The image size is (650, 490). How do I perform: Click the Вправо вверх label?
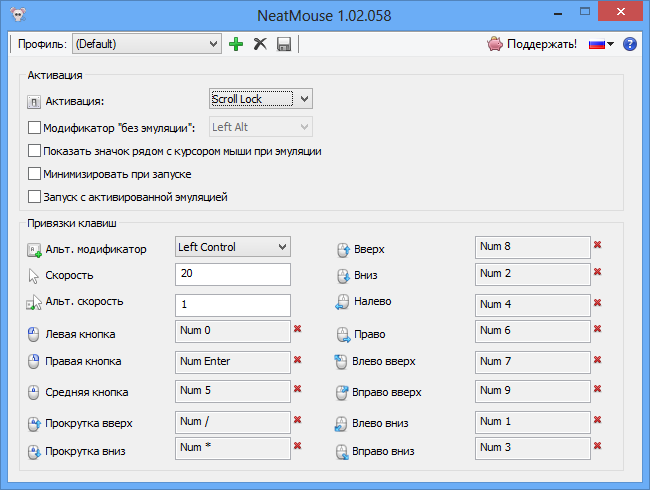387,392
